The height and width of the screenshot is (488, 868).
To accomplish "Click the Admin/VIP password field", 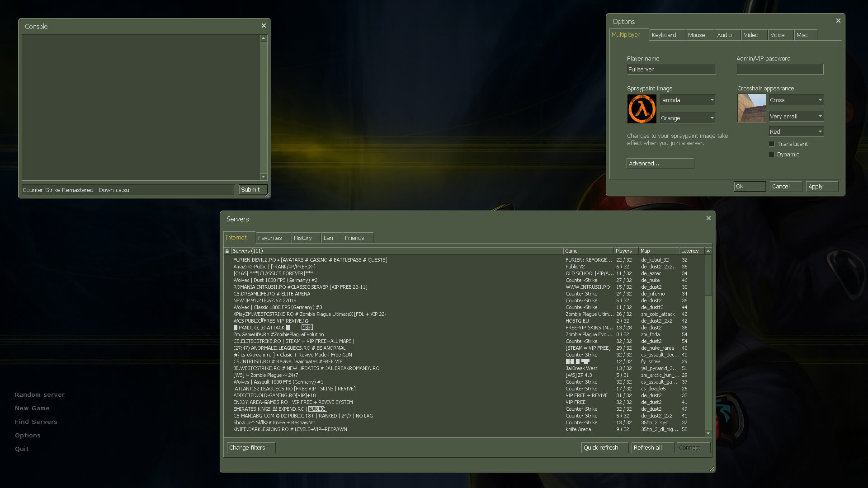I will click(x=780, y=69).
